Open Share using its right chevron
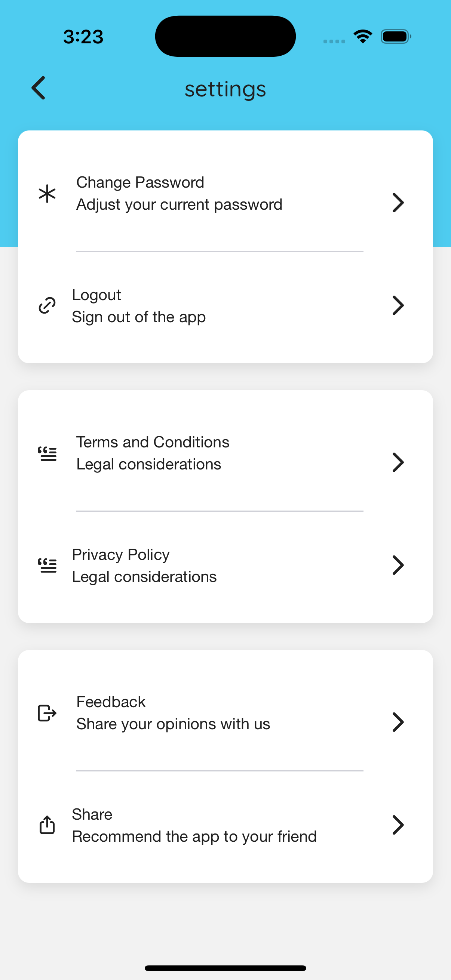 398,825
